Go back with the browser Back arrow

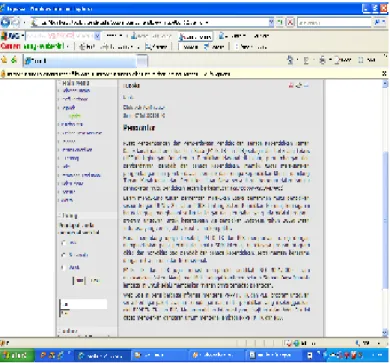[x=5, y=22]
